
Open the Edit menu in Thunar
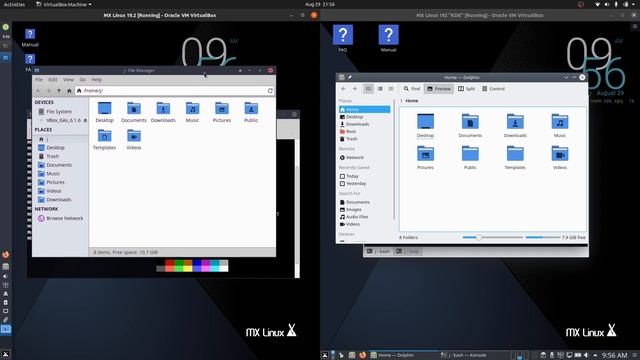pyautogui.click(x=53, y=80)
